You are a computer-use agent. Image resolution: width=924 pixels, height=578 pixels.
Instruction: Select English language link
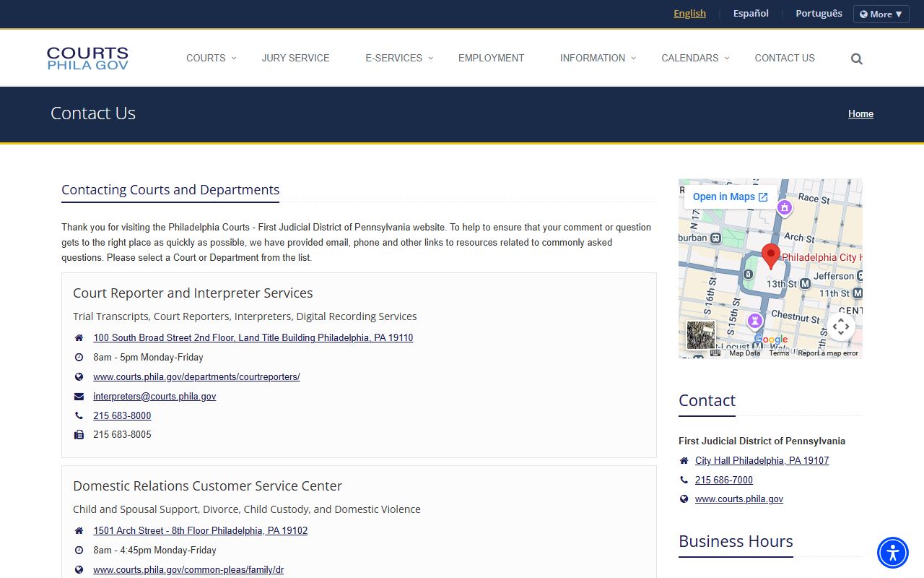[x=689, y=14]
